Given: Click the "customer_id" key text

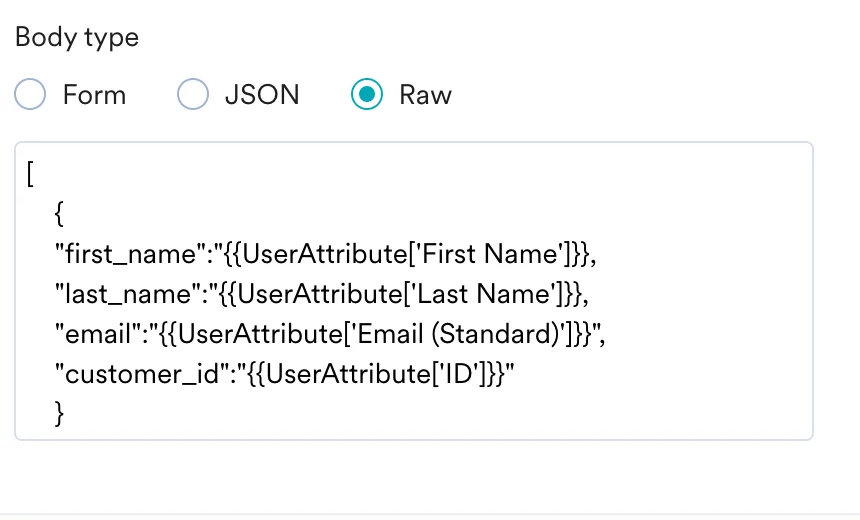Looking at the screenshot, I should click(x=142, y=374).
